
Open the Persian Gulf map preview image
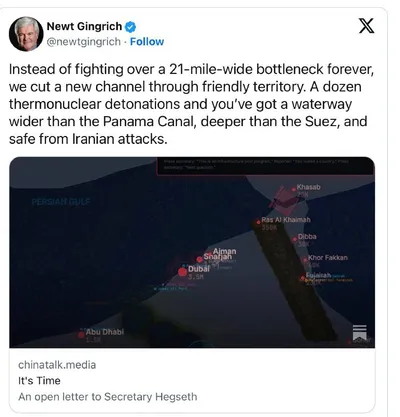click(192, 252)
